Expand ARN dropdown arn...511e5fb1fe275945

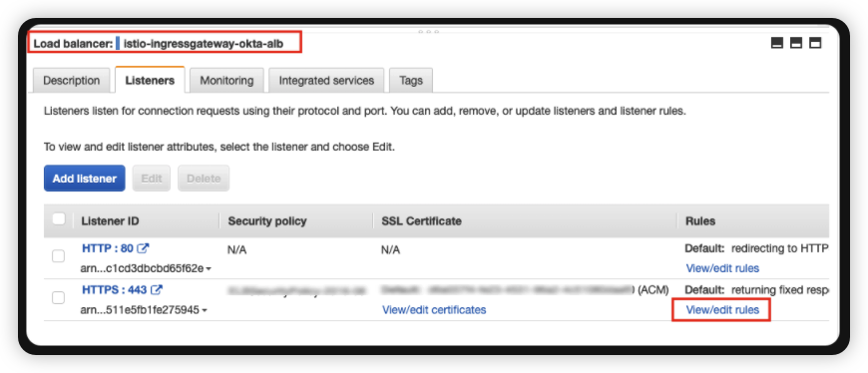click(x=205, y=310)
